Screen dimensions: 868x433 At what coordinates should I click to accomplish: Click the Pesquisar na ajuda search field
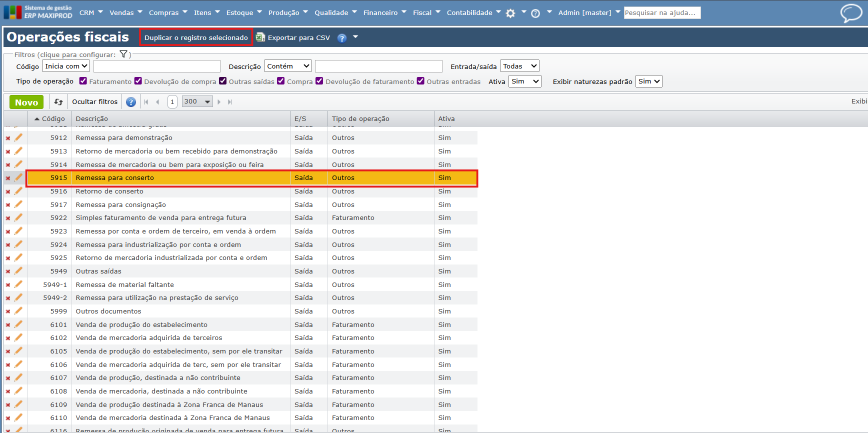(x=661, y=12)
